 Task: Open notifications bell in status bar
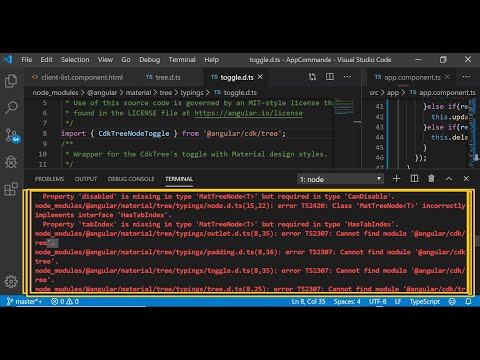tap(468, 301)
